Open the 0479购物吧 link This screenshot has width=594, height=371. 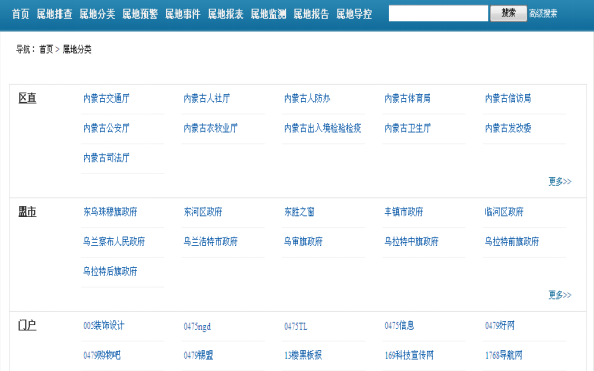[x=102, y=355]
